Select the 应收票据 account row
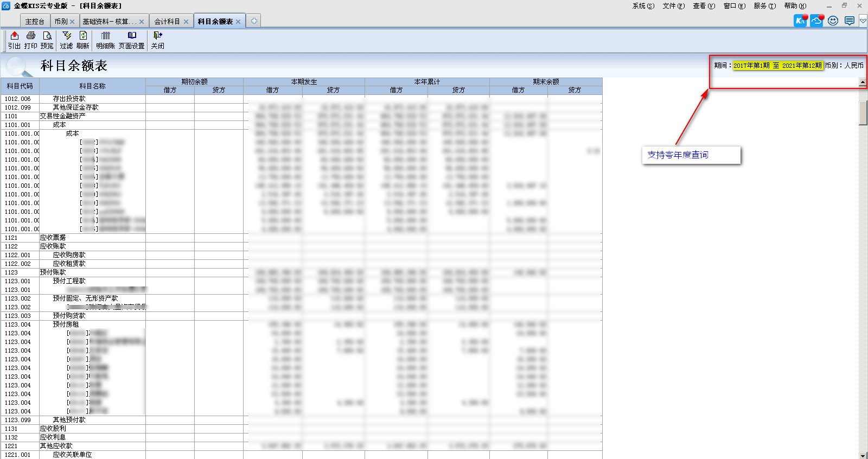 [x=53, y=238]
